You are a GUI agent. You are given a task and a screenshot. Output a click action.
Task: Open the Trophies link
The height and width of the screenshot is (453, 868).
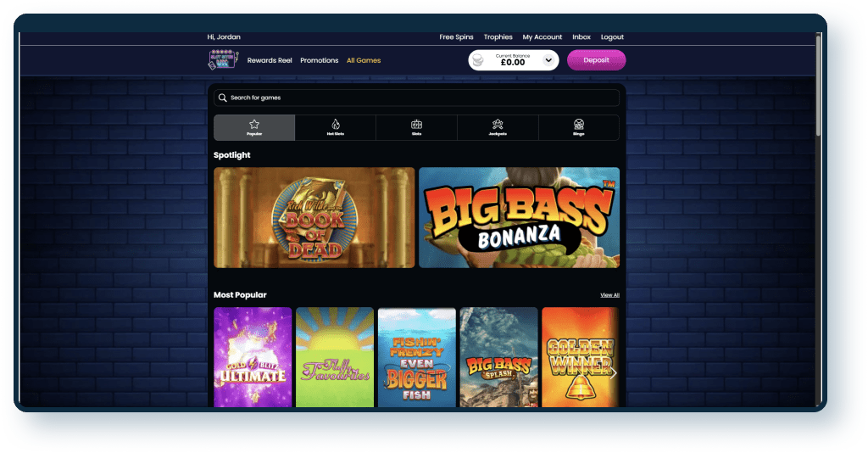[x=498, y=37]
